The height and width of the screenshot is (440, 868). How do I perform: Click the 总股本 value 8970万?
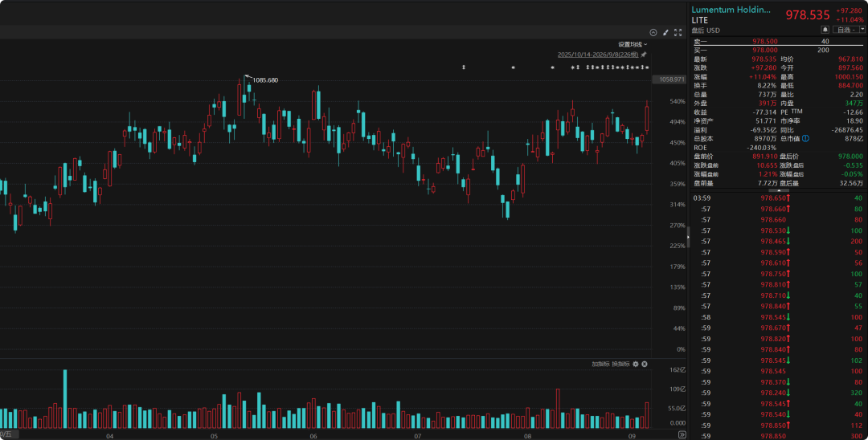(x=766, y=139)
